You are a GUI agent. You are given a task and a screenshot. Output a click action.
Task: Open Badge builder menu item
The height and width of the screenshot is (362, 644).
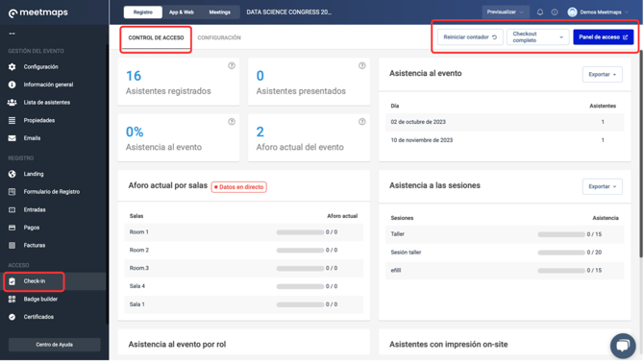[40, 300]
